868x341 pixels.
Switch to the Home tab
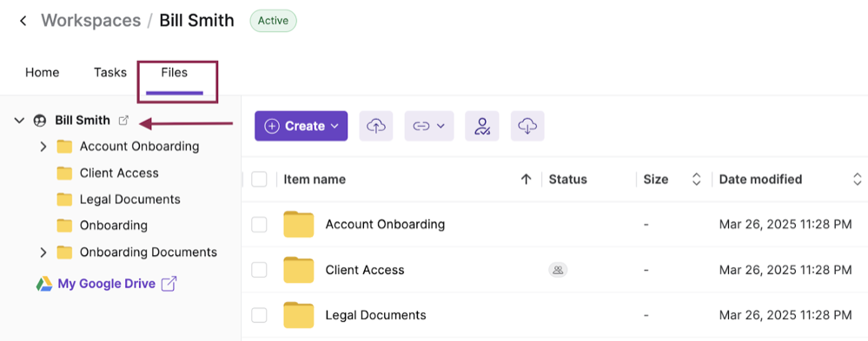[42, 72]
